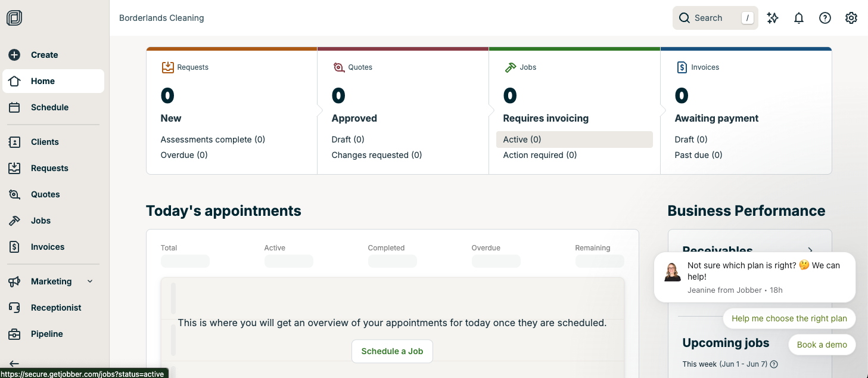
Task: Click the Schedule calendar icon
Action: [x=14, y=107]
